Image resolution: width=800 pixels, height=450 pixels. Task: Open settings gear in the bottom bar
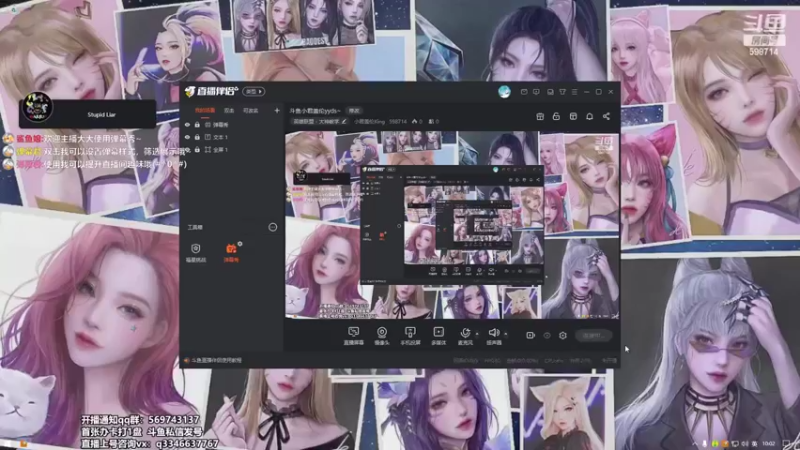click(563, 335)
